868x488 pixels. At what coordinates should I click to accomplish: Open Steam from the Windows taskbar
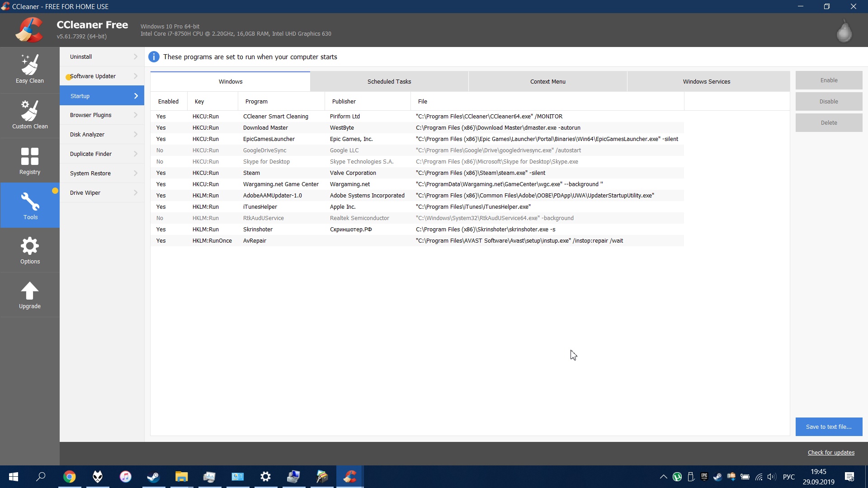153,477
